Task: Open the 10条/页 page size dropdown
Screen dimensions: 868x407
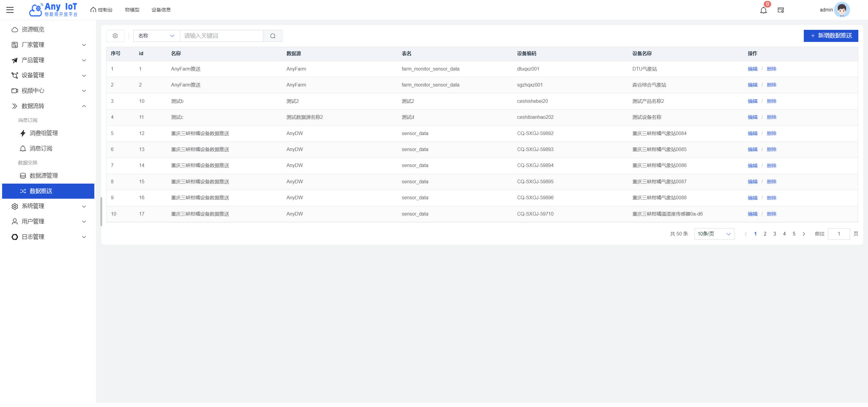Action: (x=714, y=234)
